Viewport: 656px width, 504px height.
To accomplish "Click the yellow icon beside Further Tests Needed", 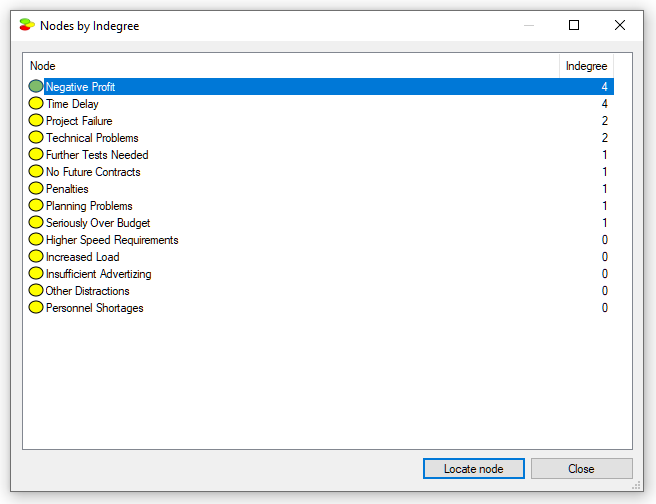I will (36, 154).
